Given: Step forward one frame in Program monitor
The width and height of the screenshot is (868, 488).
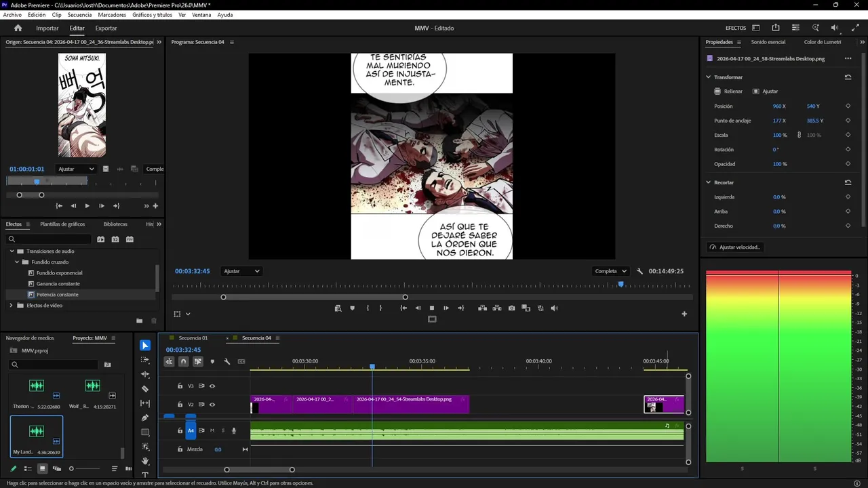Looking at the screenshot, I should click(446, 308).
